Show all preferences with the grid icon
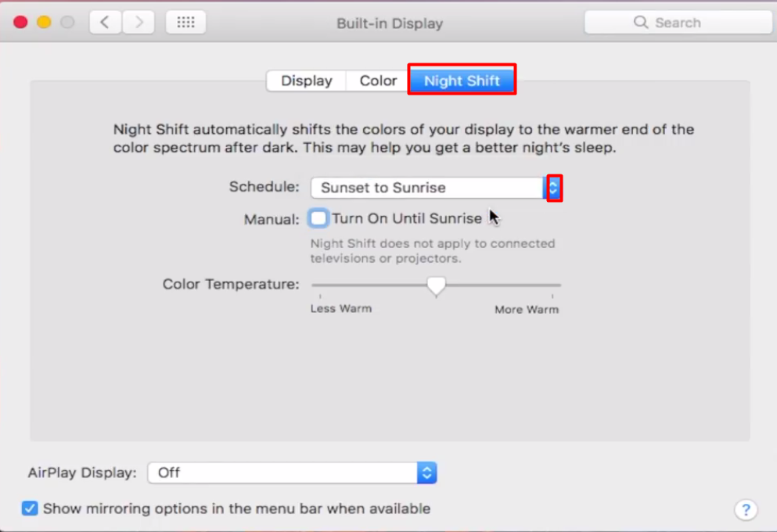777x532 pixels. click(x=185, y=22)
